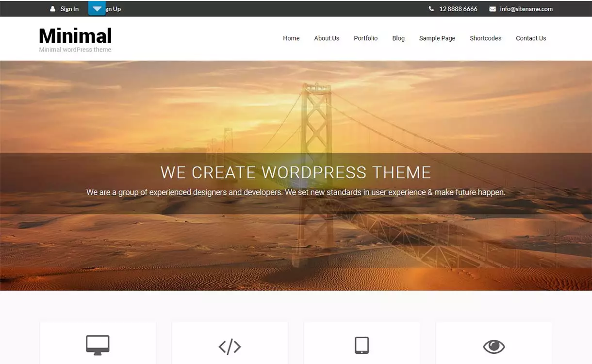Click the Sign In link
The width and height of the screenshot is (592, 364).
(69, 9)
